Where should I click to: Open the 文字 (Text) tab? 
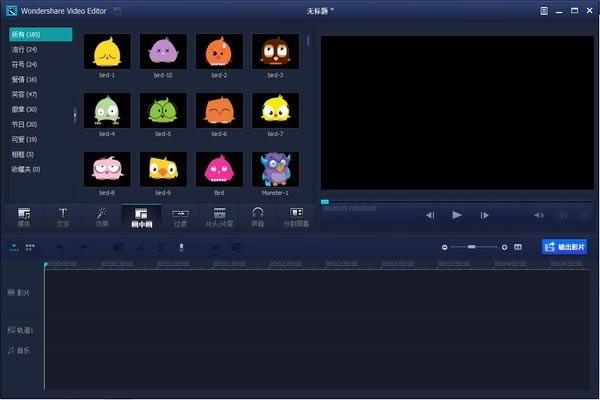63,217
